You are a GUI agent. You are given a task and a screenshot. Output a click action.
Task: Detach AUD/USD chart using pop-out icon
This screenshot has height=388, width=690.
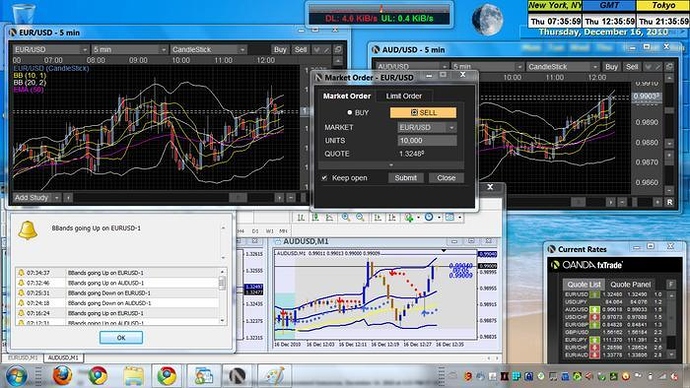(669, 66)
